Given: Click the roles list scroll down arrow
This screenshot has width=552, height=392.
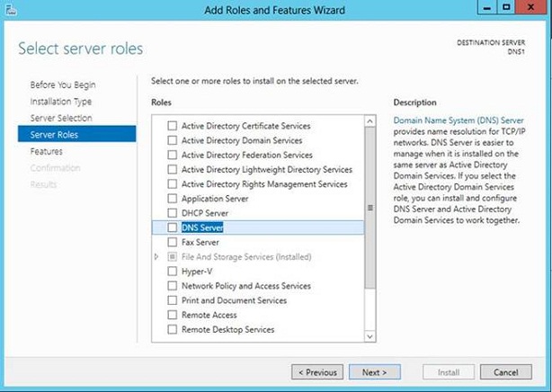Looking at the screenshot, I should [x=369, y=336].
